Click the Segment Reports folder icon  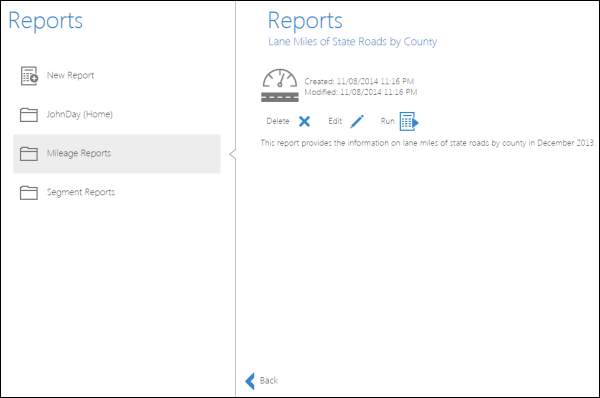click(29, 192)
